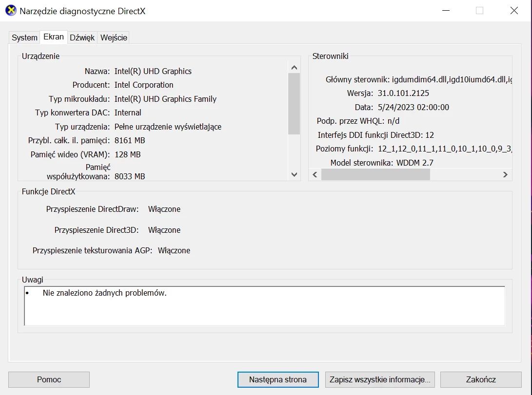Click Przyspieszenie DirectDraw Włączone status
Image resolution: width=532 pixels, height=395 pixels.
pyautogui.click(x=164, y=209)
